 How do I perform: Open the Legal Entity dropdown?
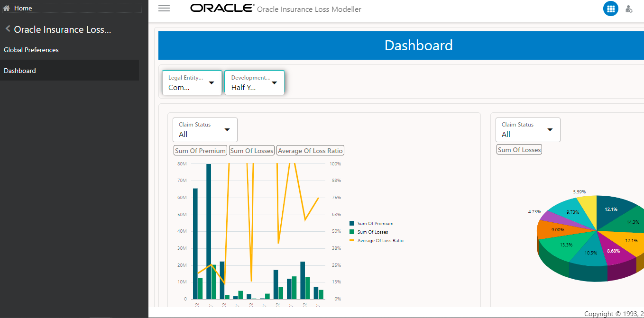tap(192, 83)
